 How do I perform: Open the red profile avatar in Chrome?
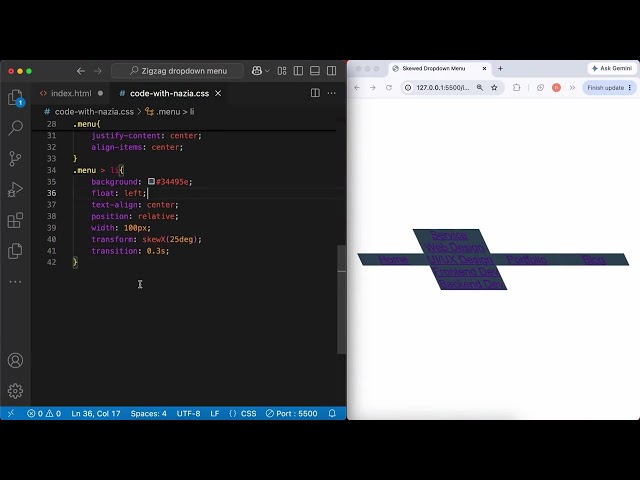[556, 88]
